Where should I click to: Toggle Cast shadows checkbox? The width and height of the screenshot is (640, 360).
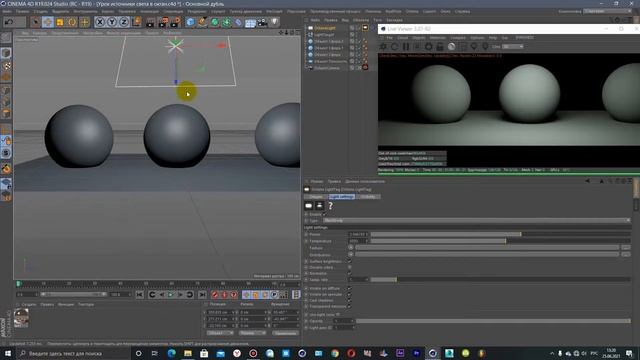point(349,300)
